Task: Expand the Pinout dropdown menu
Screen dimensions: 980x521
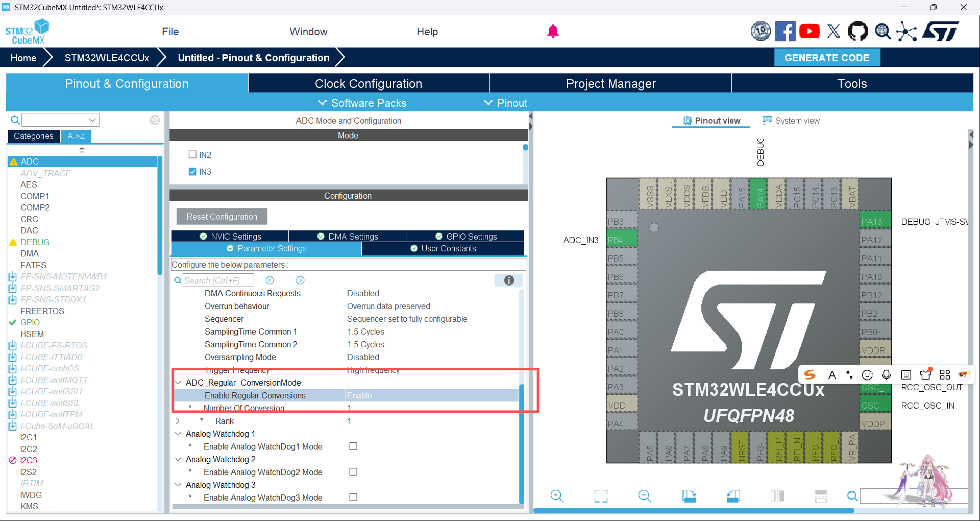Action: tap(505, 103)
